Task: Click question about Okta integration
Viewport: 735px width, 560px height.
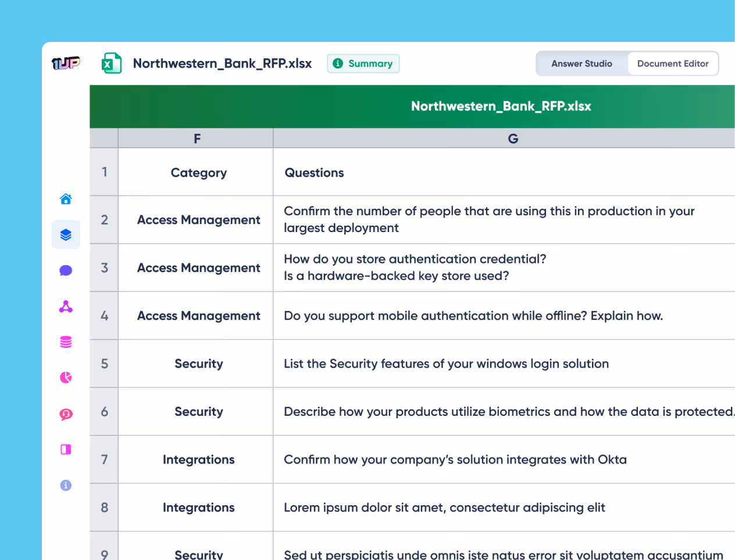Action: tap(504, 460)
